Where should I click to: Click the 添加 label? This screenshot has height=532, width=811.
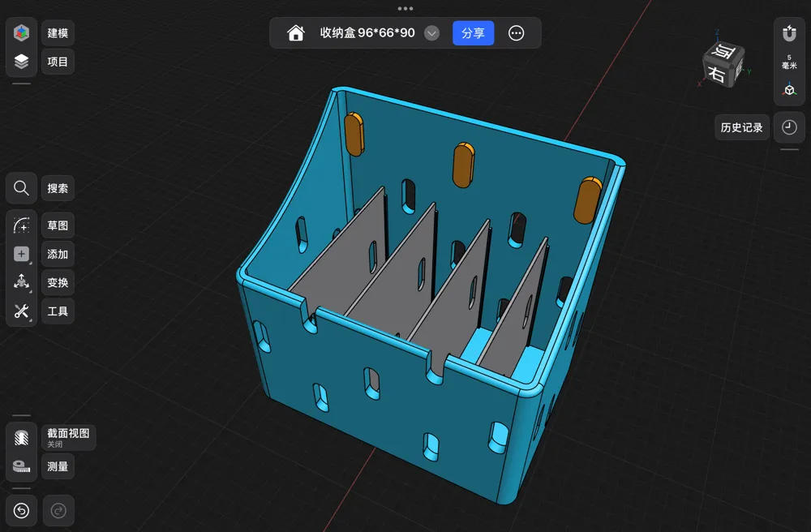tap(58, 254)
